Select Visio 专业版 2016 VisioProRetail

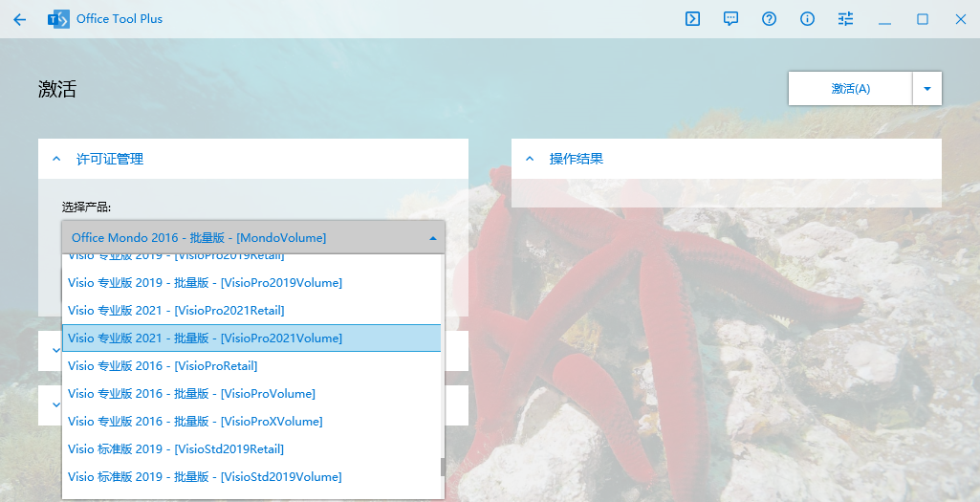pos(251,365)
